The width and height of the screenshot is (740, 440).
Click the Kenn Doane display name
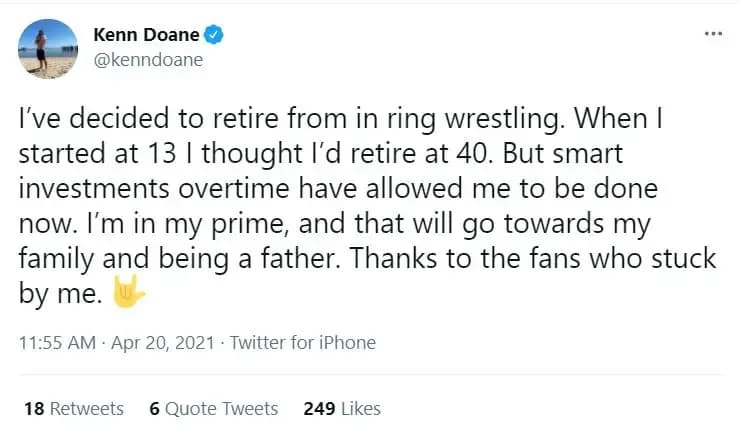pyautogui.click(x=147, y=36)
